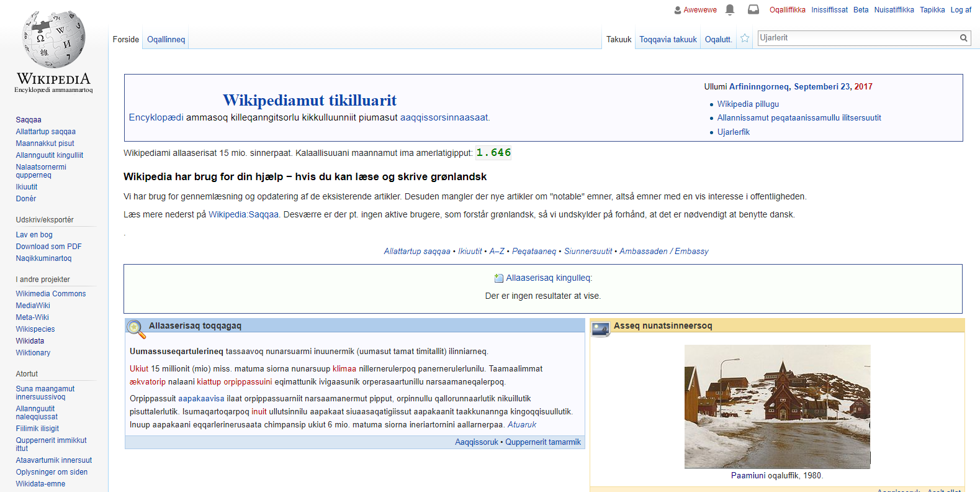Click the Atuaruk read-more link
Viewport: 980px width, 492px height.
click(x=522, y=425)
